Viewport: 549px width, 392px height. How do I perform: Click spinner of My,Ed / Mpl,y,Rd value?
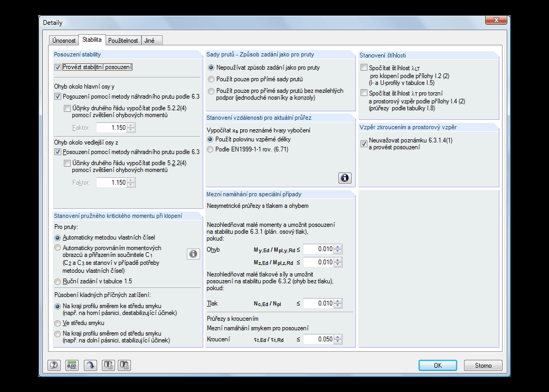(x=337, y=249)
